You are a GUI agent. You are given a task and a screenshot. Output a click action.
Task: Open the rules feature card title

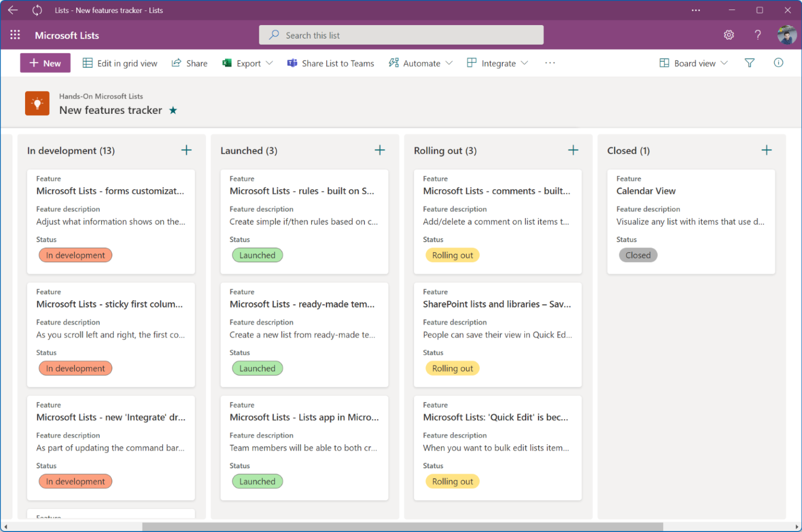(x=302, y=191)
